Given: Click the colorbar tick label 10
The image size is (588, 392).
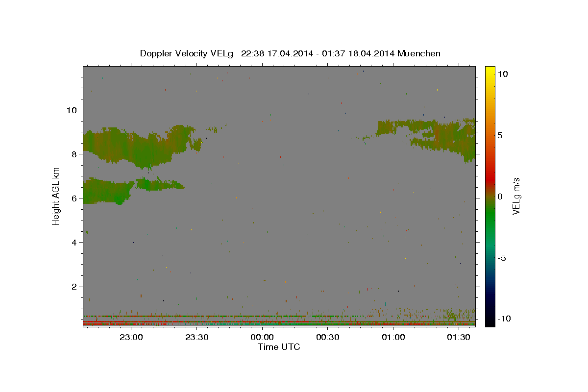Looking at the screenshot, I should 502,74.
